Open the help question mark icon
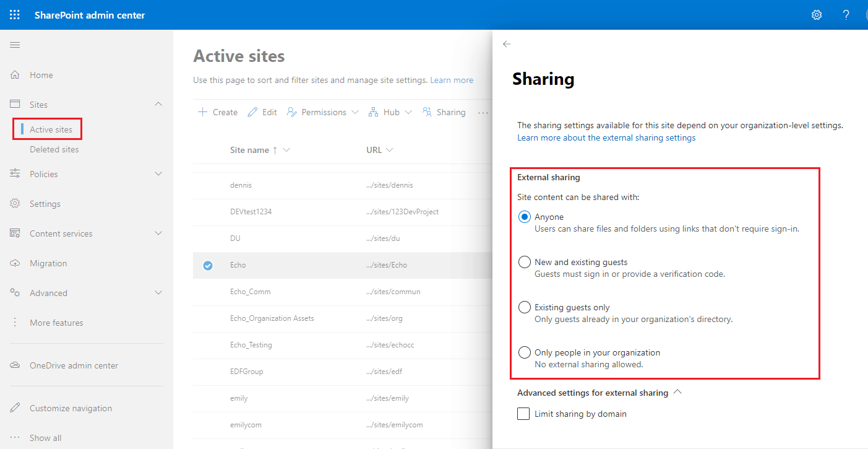The height and width of the screenshot is (449, 868). [846, 15]
